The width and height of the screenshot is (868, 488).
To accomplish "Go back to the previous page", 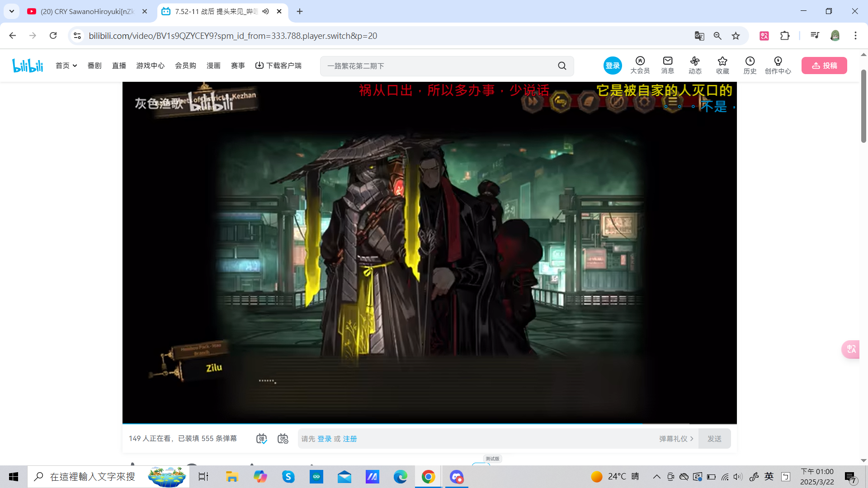I will pyautogui.click(x=13, y=36).
